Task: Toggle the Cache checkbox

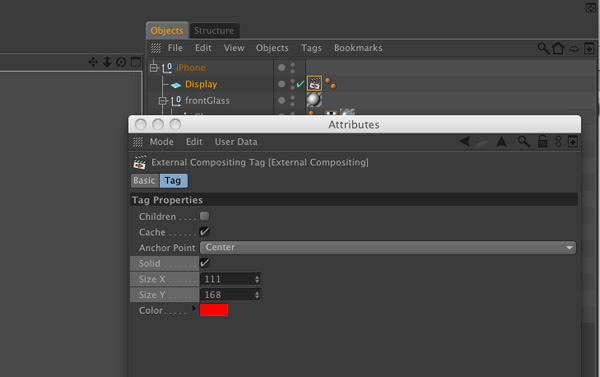Action: point(205,232)
